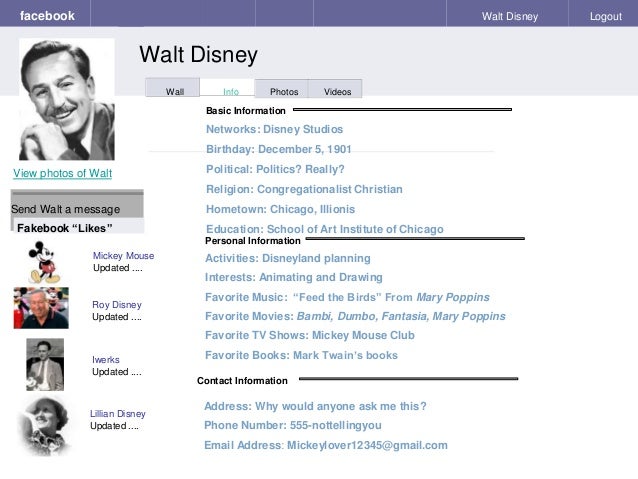This screenshot has height=479, width=638.
Task: Click Walt Disney's profile photo
Action: 67,99
